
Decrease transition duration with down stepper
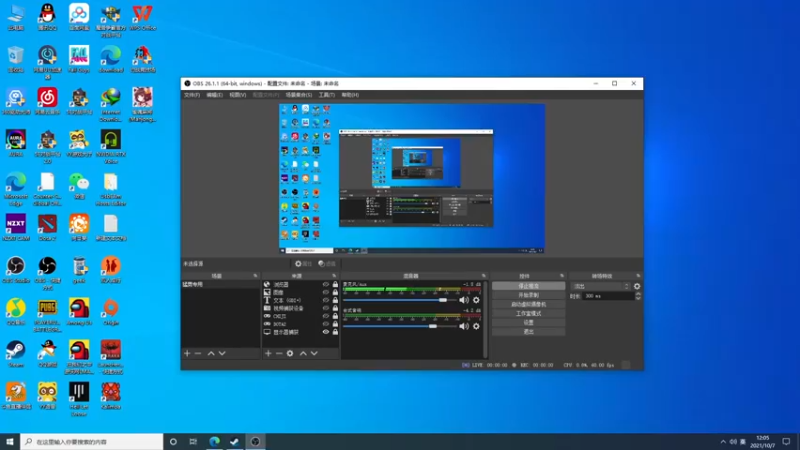[638, 298]
